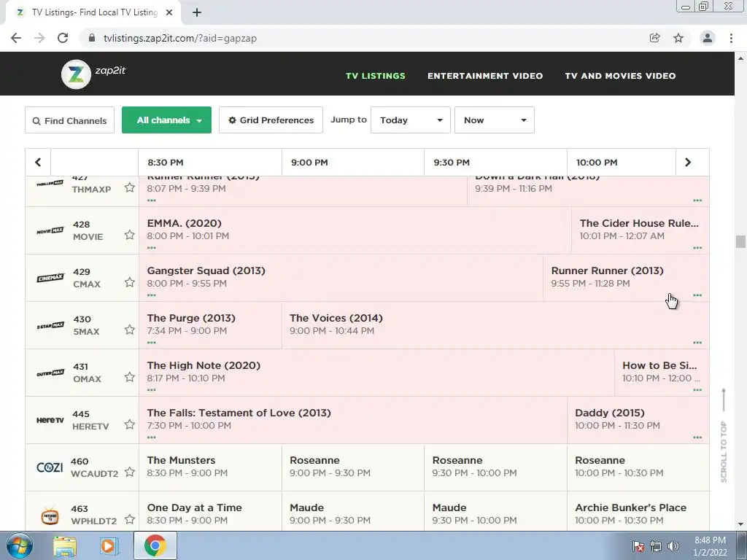Click the OuterMax channel logo

50,373
